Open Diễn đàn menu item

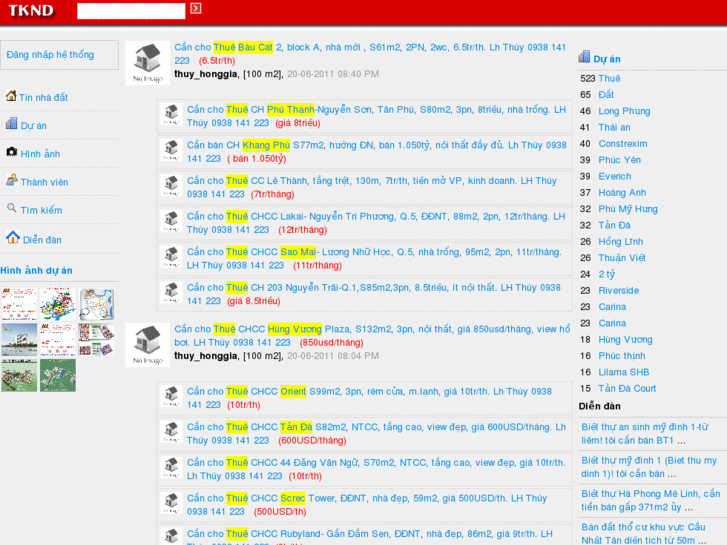[42, 240]
